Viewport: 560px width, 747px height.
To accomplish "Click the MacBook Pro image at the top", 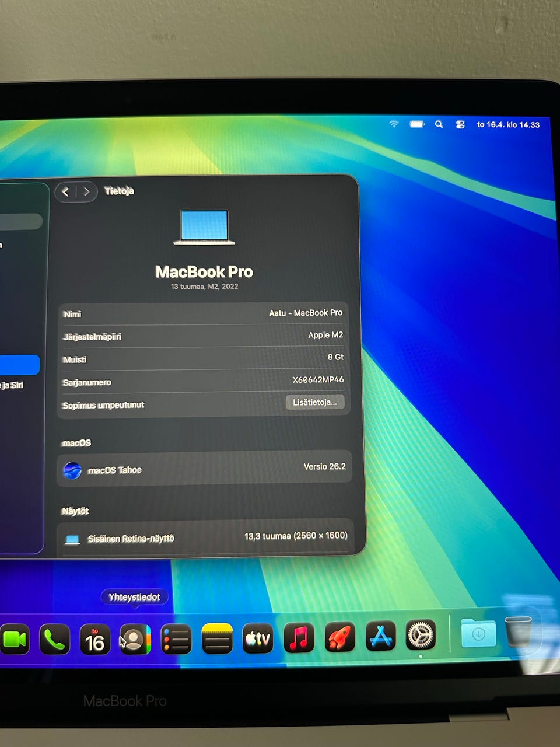I will tap(204, 228).
